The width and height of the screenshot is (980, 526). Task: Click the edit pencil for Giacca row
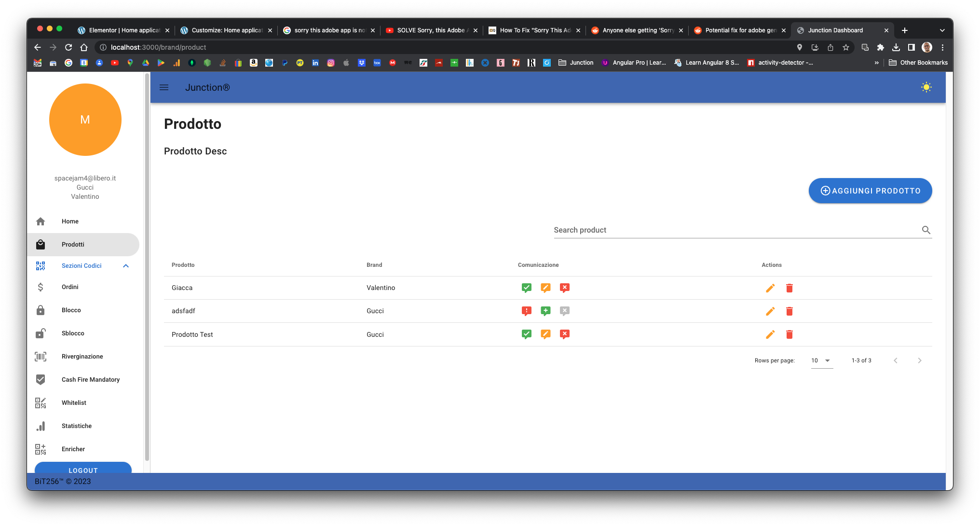coord(770,288)
